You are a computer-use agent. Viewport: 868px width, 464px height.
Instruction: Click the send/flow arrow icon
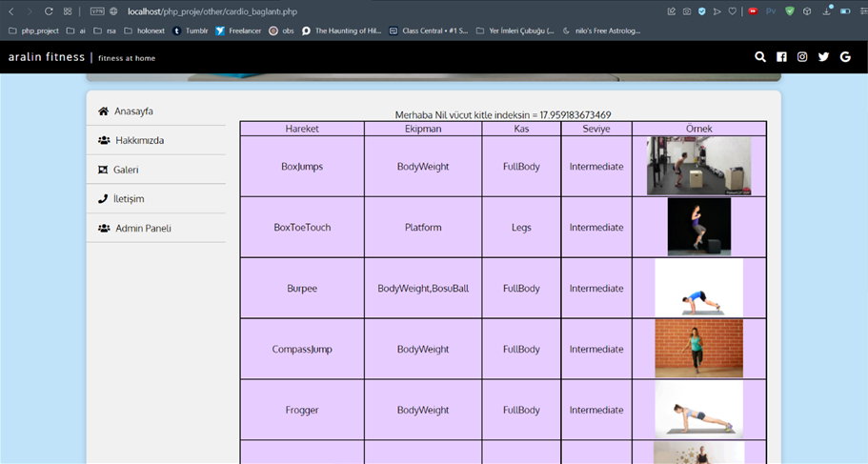(x=717, y=11)
